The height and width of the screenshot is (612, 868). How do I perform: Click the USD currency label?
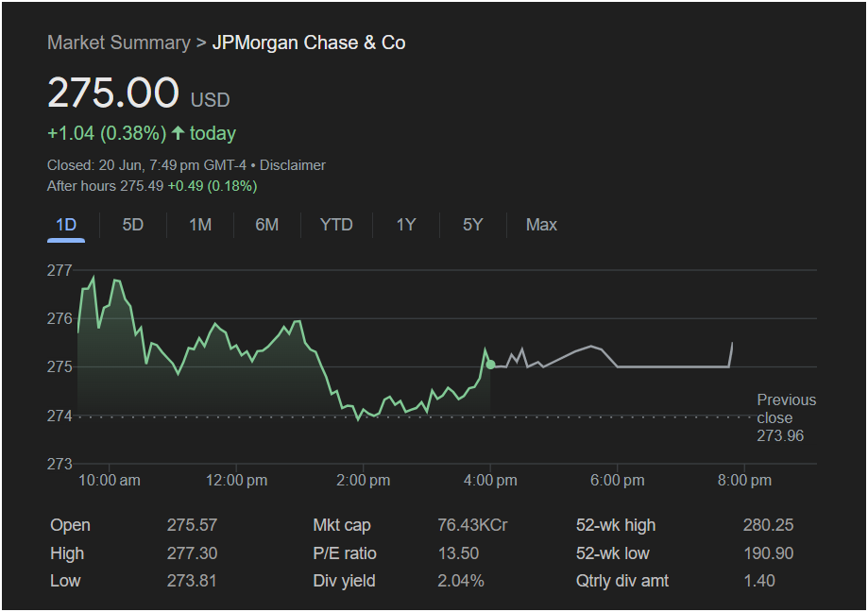(x=210, y=100)
